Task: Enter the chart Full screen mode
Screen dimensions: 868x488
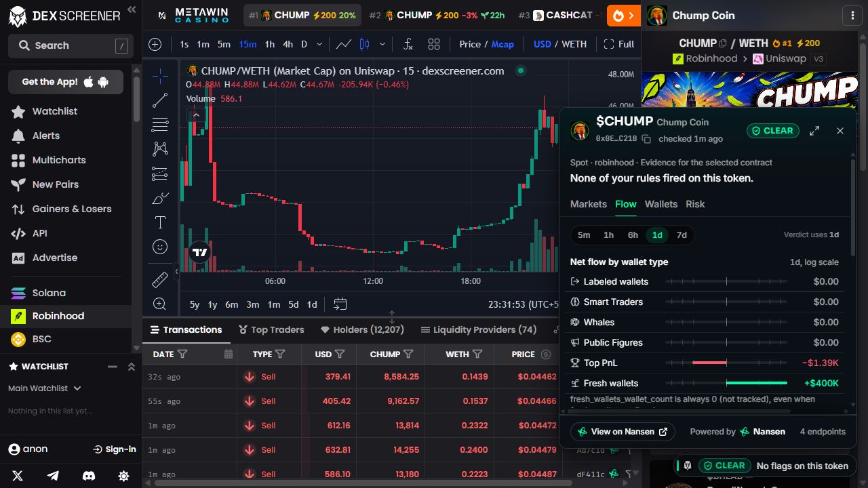Action: (618, 44)
